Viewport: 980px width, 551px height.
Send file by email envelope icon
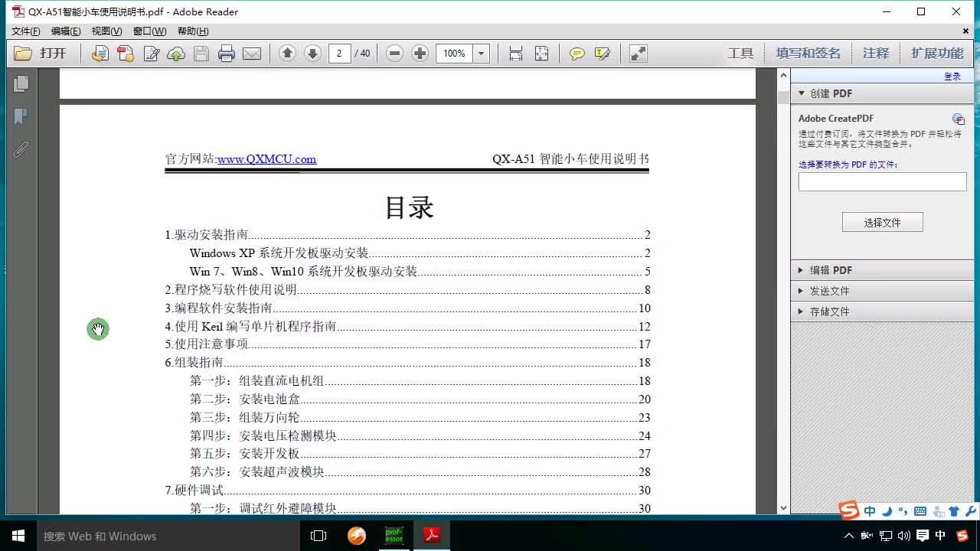pos(252,54)
